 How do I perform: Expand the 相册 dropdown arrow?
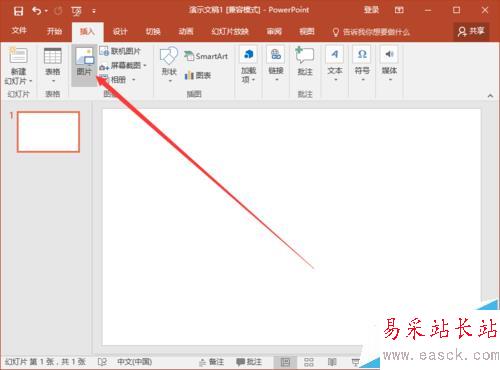[x=134, y=80]
